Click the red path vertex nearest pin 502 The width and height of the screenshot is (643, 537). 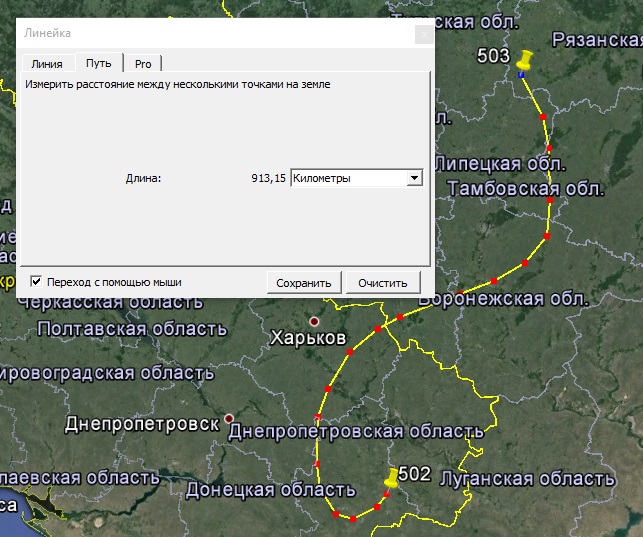tap(387, 494)
